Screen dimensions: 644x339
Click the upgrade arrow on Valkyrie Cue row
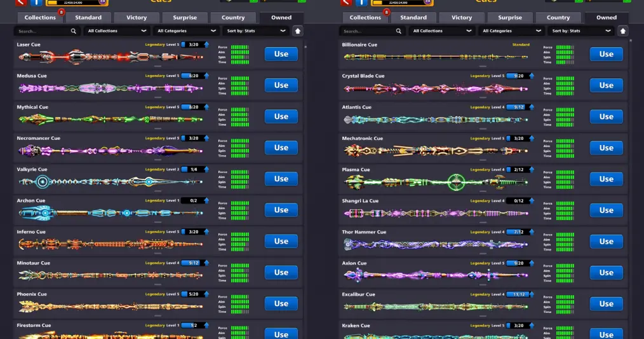click(206, 169)
